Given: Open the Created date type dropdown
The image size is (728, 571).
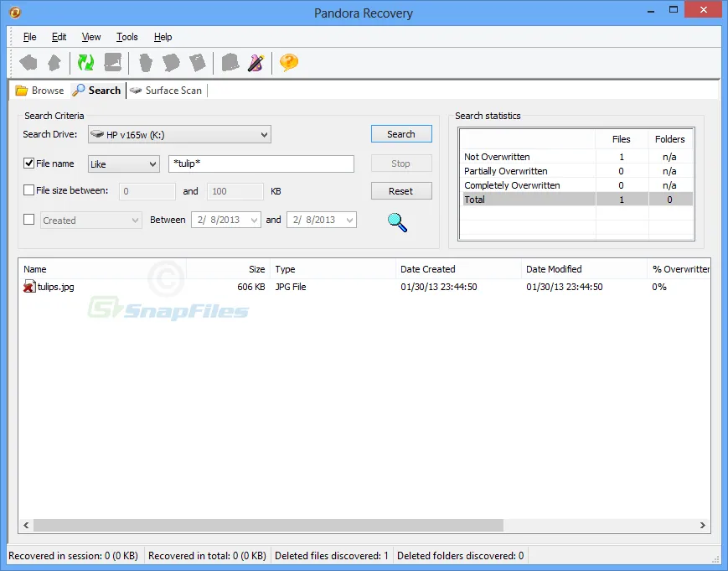Looking at the screenshot, I should tap(90, 221).
